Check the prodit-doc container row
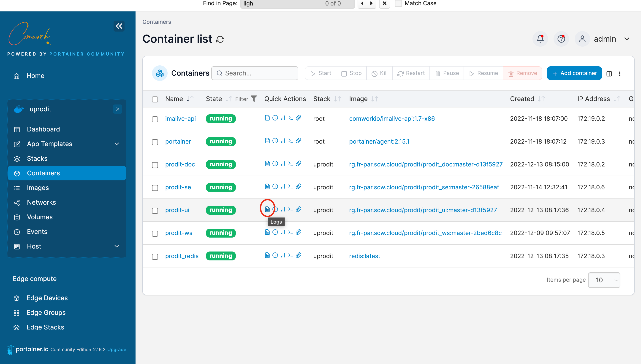This screenshot has width=641, height=364. [155, 165]
